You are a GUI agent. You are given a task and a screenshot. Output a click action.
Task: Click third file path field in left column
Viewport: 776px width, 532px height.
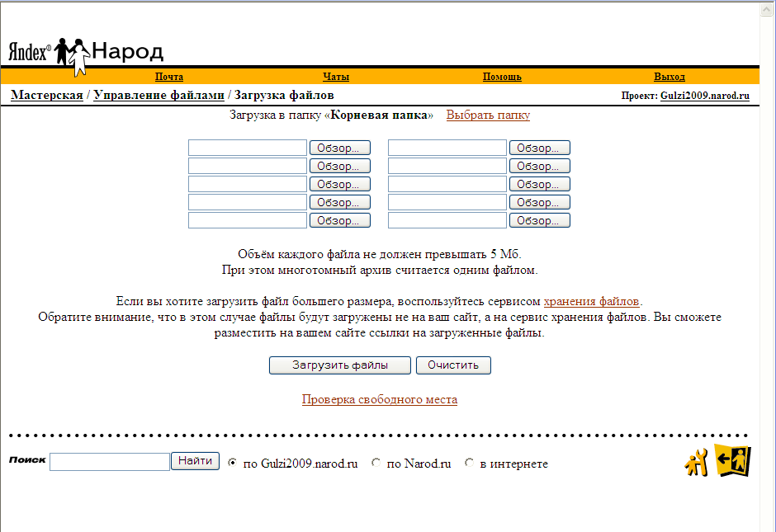[x=248, y=184]
